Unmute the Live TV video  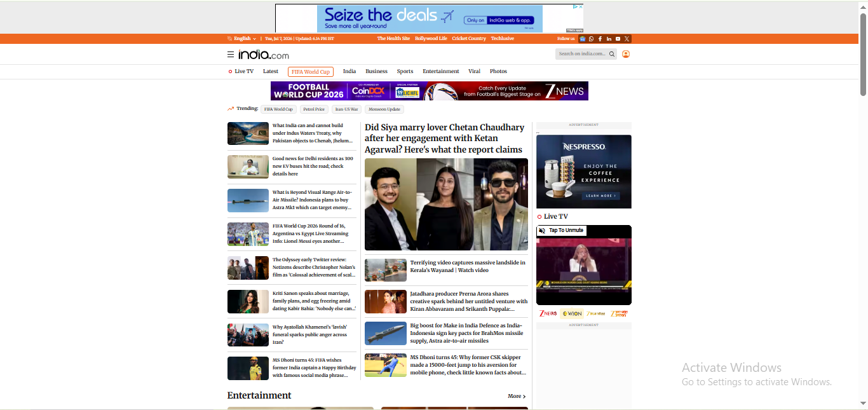(x=561, y=231)
